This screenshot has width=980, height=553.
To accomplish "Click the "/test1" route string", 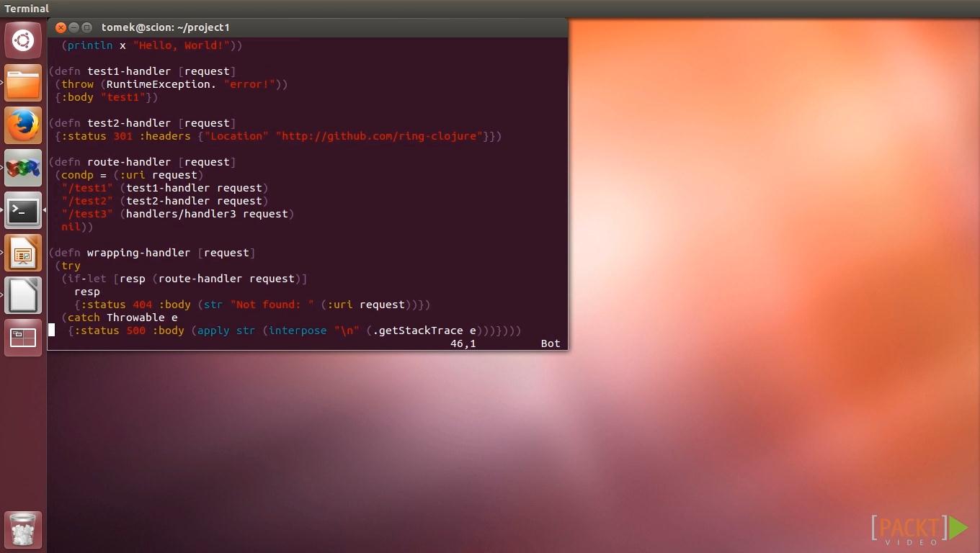I will click(x=87, y=188).
